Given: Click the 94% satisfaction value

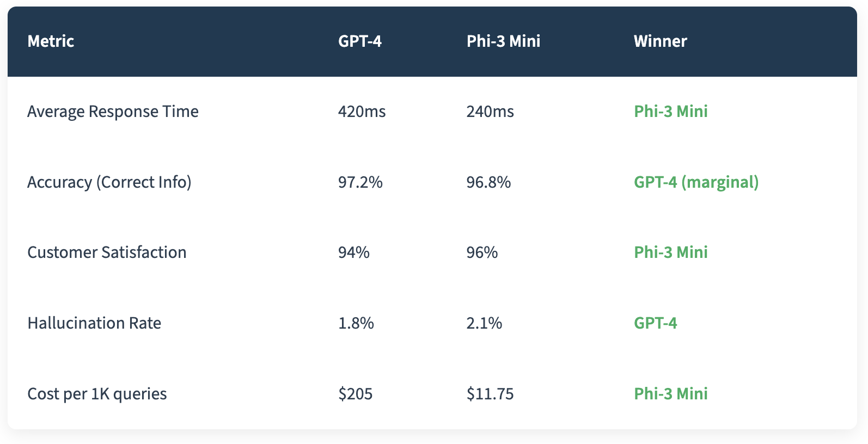Looking at the screenshot, I should (x=353, y=252).
